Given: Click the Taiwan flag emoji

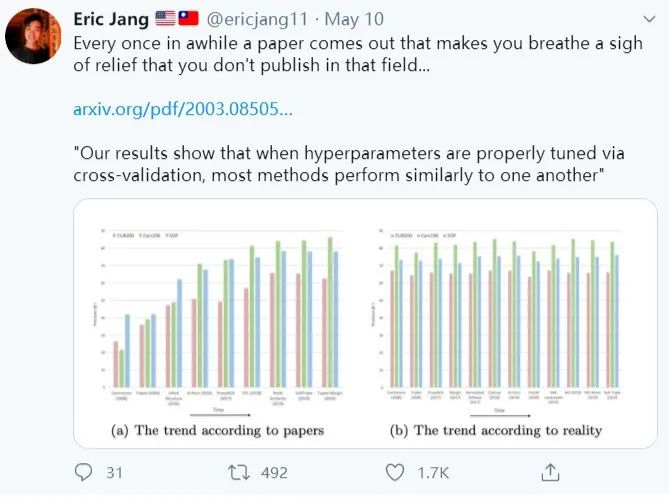Looking at the screenshot, I should coord(188,19).
